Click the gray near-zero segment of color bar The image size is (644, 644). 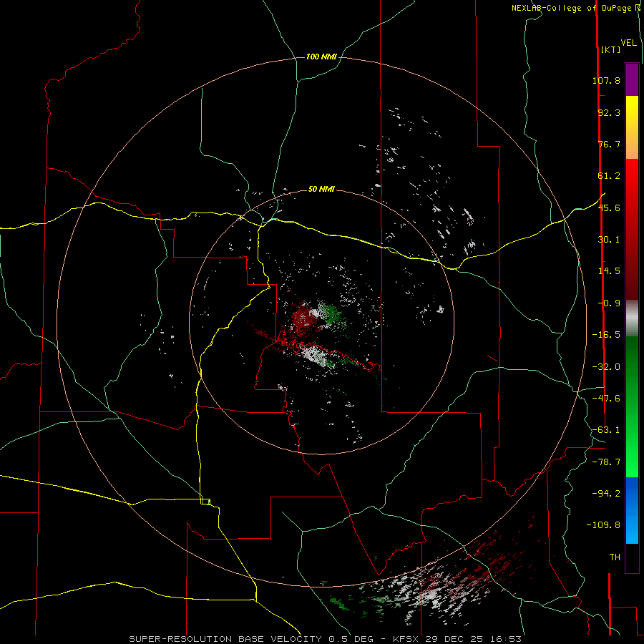pos(632,318)
